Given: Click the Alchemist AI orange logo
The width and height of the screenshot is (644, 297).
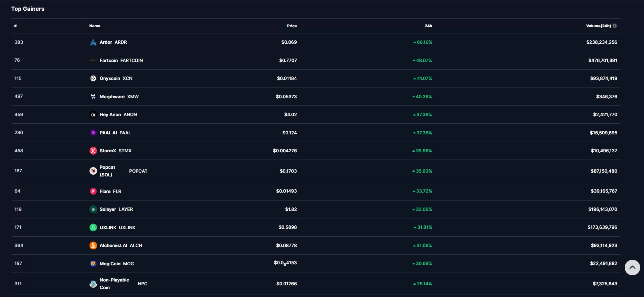Looking at the screenshot, I should (93, 246).
